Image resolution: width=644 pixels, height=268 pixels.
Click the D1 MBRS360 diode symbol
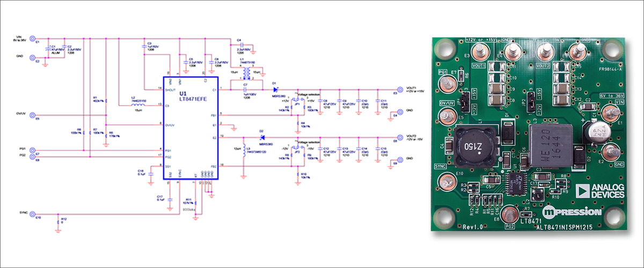pyautogui.click(x=275, y=89)
